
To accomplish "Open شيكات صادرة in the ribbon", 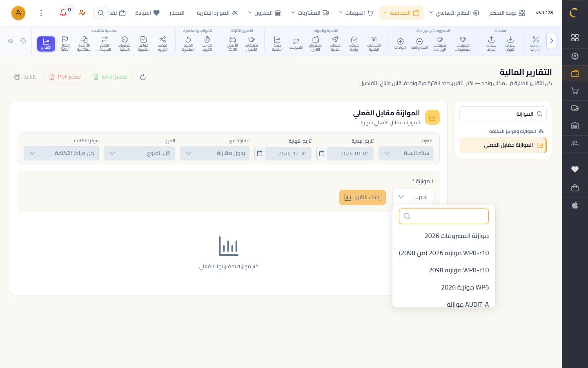I will 335,44.
